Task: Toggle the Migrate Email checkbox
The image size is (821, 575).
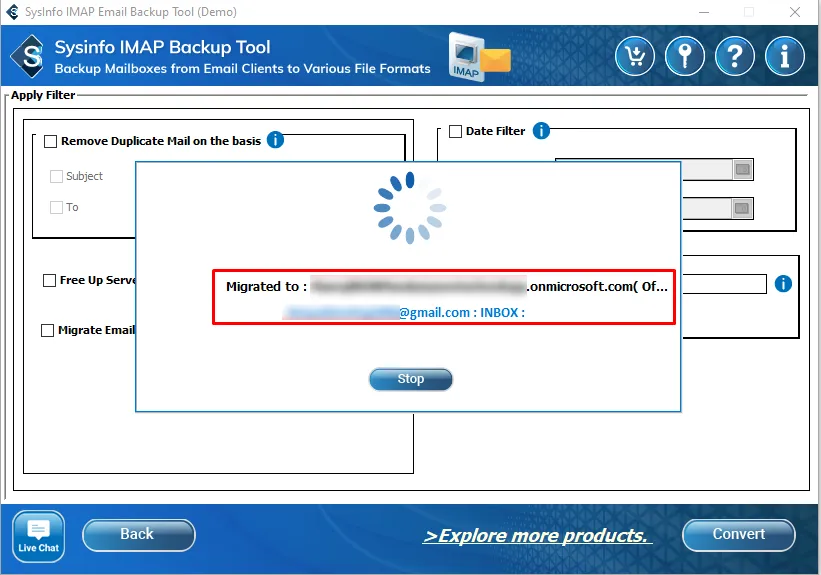Action: click(x=47, y=330)
